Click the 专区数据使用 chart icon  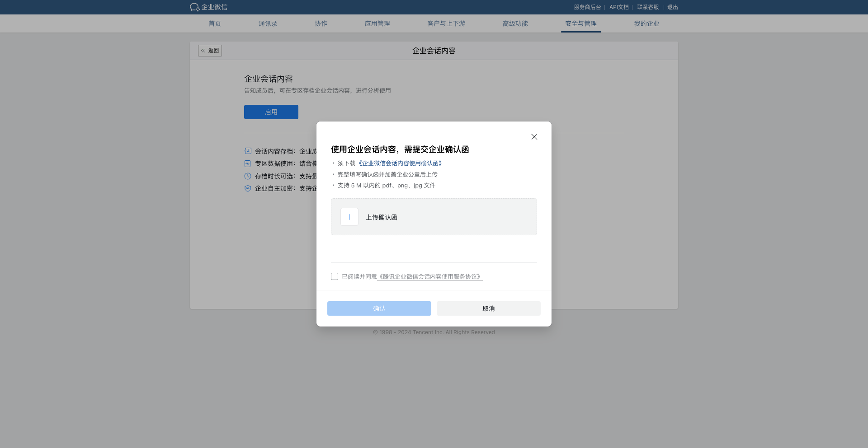tap(247, 163)
